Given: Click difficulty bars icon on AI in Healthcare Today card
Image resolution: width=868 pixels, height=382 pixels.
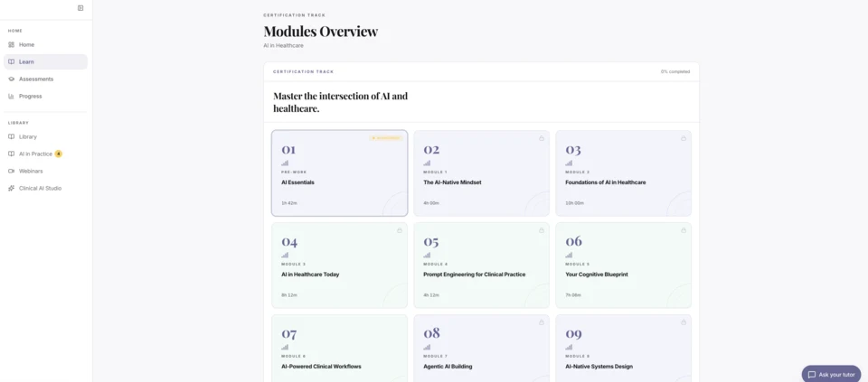Looking at the screenshot, I should (x=285, y=255).
